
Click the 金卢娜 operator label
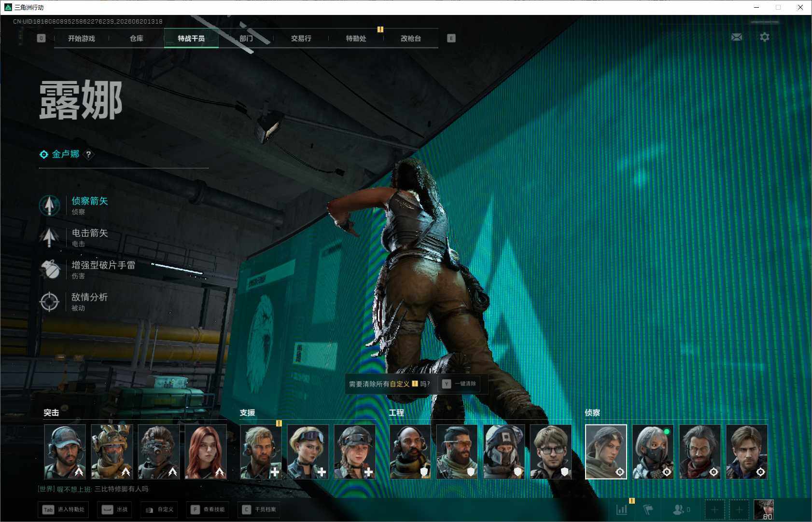66,154
